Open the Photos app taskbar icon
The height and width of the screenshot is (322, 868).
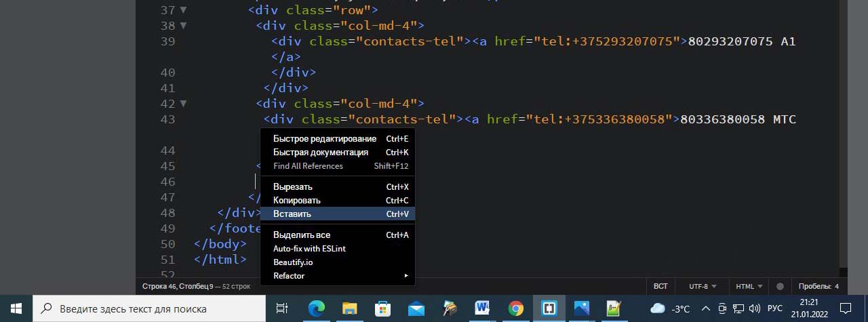pyautogui.click(x=581, y=308)
